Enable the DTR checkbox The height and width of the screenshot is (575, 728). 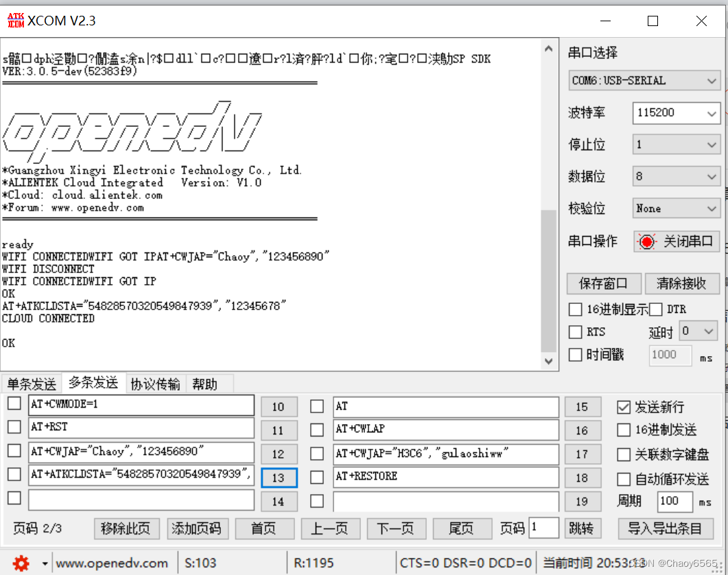655,309
